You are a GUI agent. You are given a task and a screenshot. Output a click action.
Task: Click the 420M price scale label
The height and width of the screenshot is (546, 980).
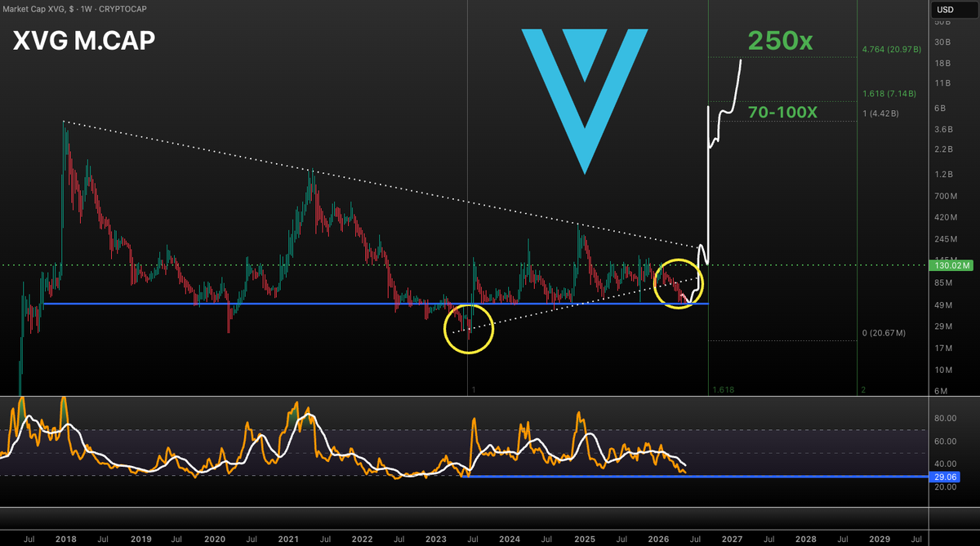(x=946, y=217)
